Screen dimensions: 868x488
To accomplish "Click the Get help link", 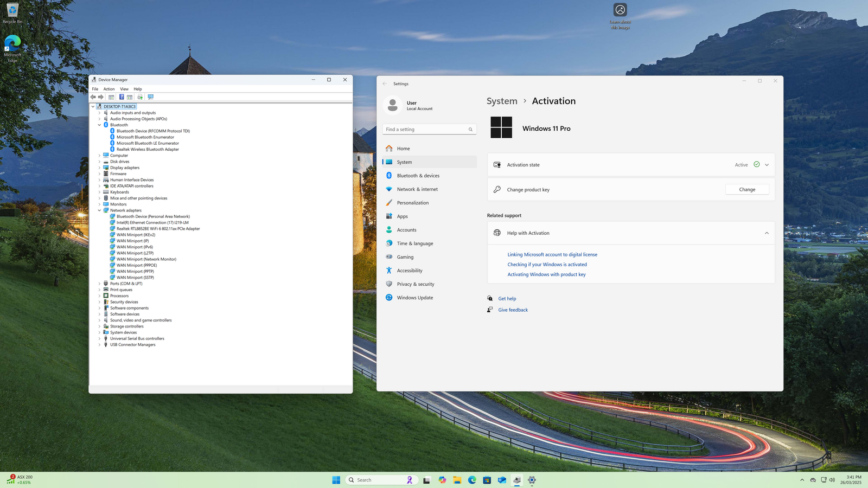I will click(x=507, y=299).
